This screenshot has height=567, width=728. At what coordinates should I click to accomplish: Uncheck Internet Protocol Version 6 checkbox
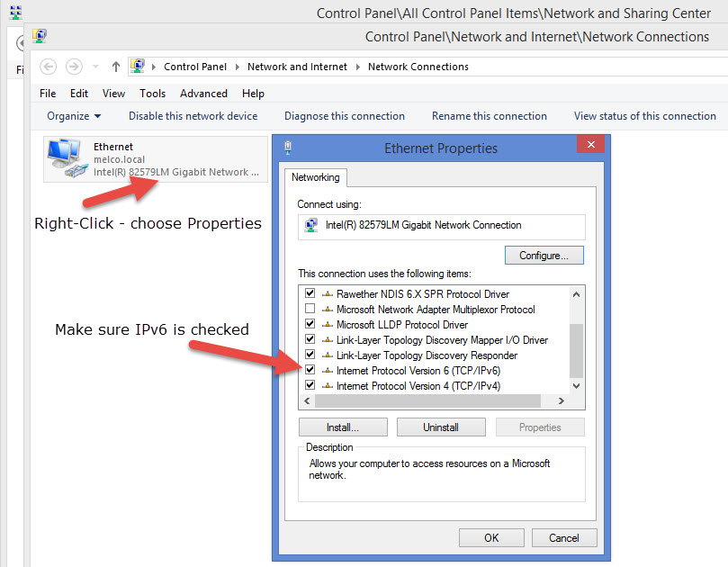pos(310,370)
